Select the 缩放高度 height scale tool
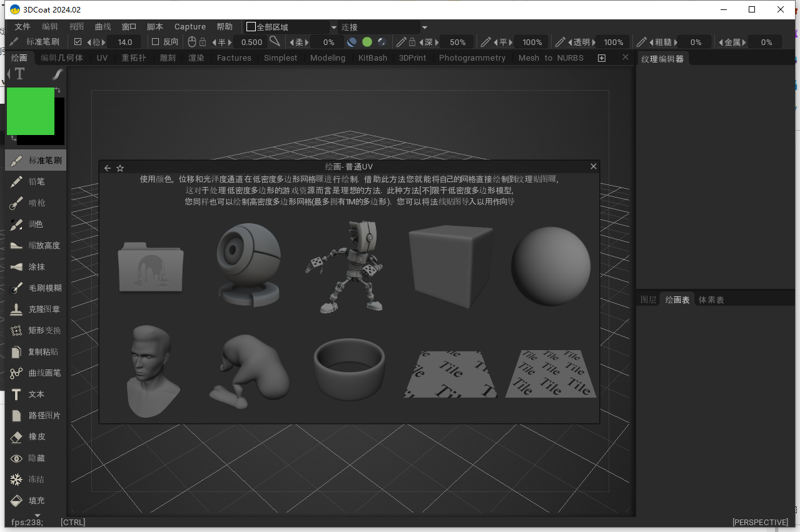 point(36,245)
